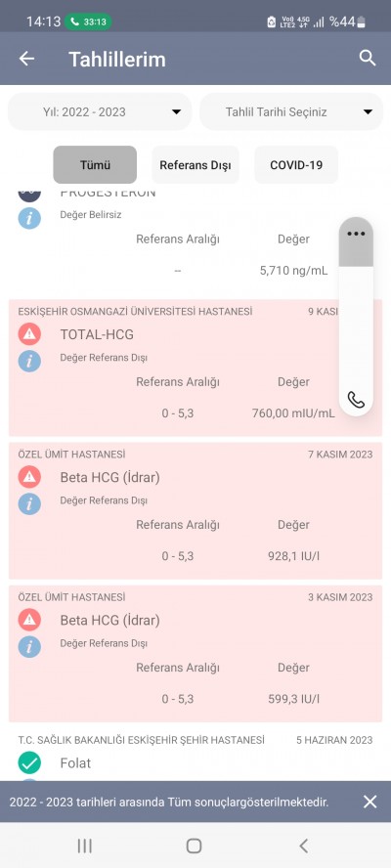Screen dimensions: 391x868
Task: Expand the Yıl: 2022 - 2023 dropdown
Action: pos(100,111)
